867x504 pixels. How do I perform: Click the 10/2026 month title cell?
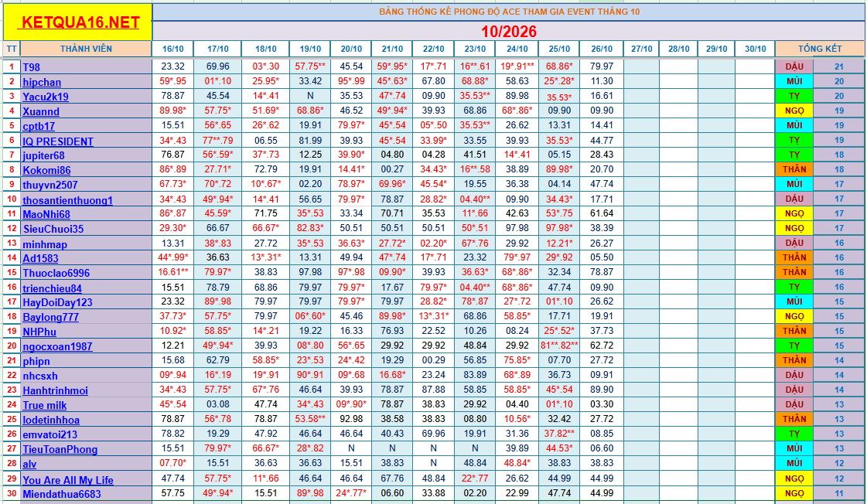509,31
